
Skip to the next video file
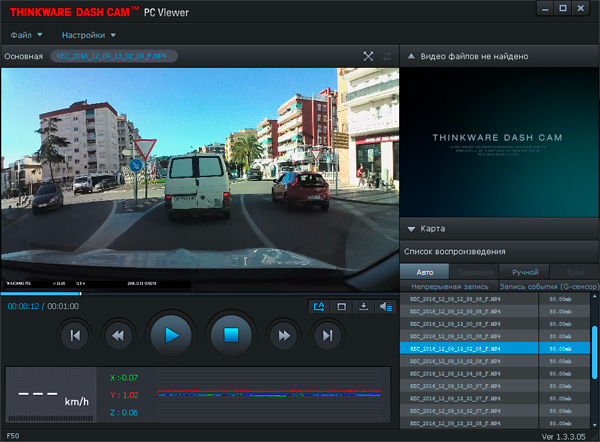click(x=327, y=336)
